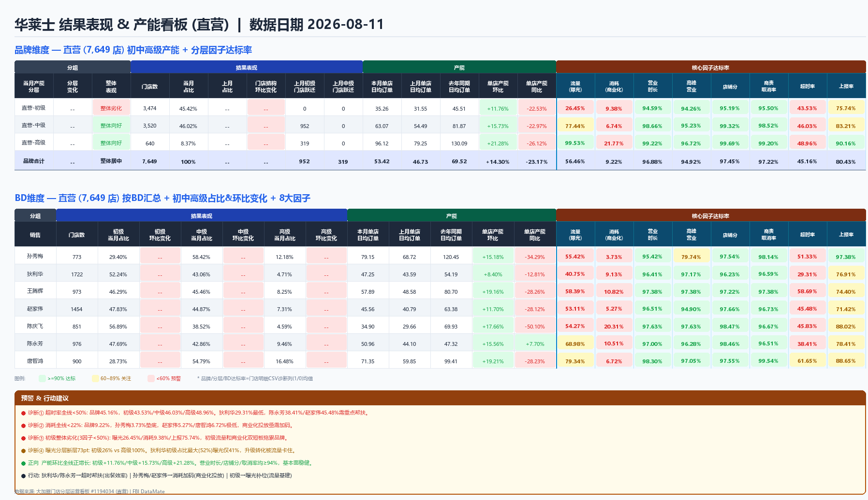The width and height of the screenshot is (868, 500).
Task: Select the 陈庆飞 row name
Action: click(35, 326)
